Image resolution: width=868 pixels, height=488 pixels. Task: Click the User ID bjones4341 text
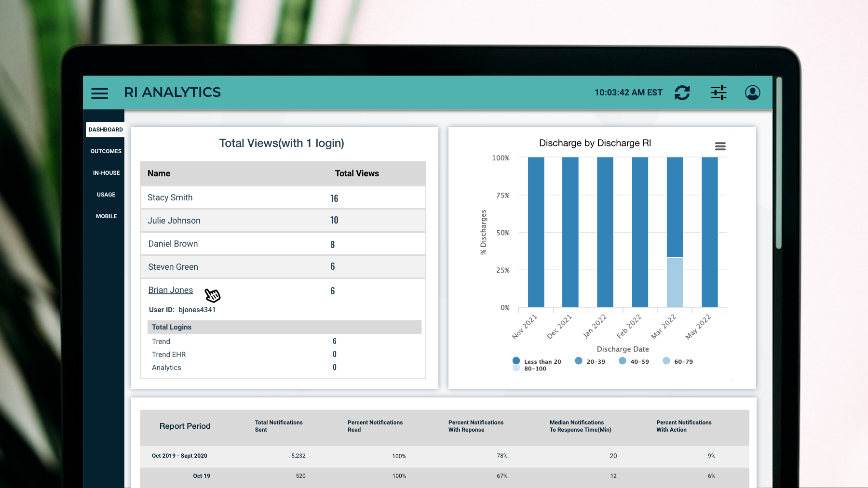coord(182,310)
